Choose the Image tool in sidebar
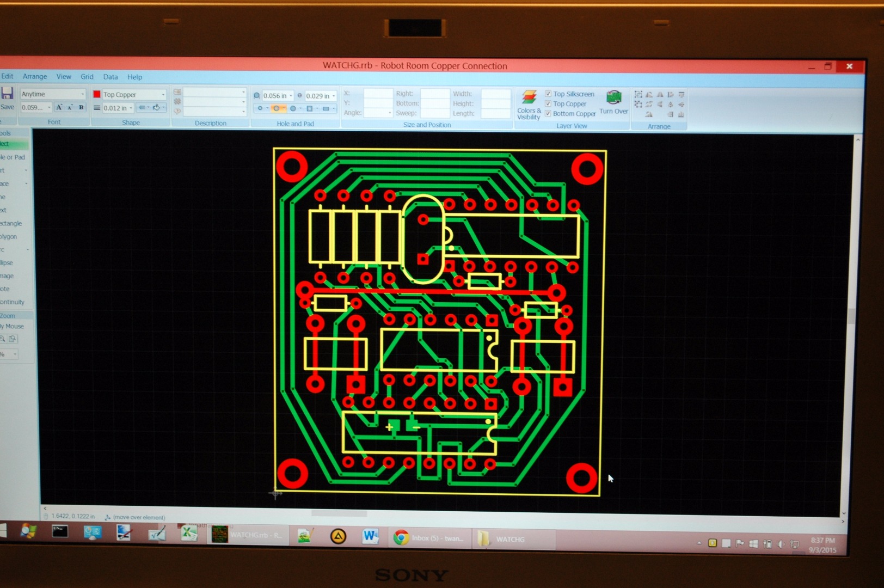 click(7, 275)
